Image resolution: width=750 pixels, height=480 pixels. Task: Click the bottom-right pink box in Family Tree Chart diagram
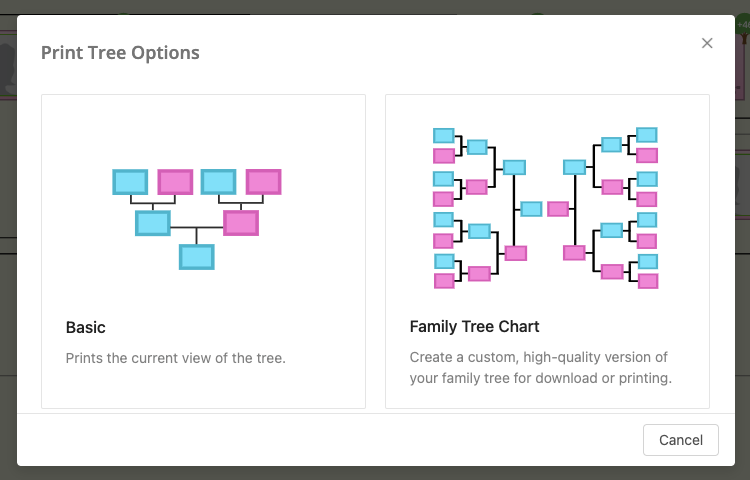click(648, 281)
